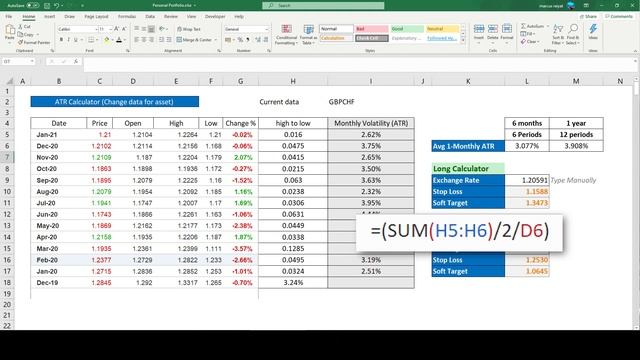Open the Alignment dialog launcher
This screenshot has width=640, height=360.
point(219,51)
